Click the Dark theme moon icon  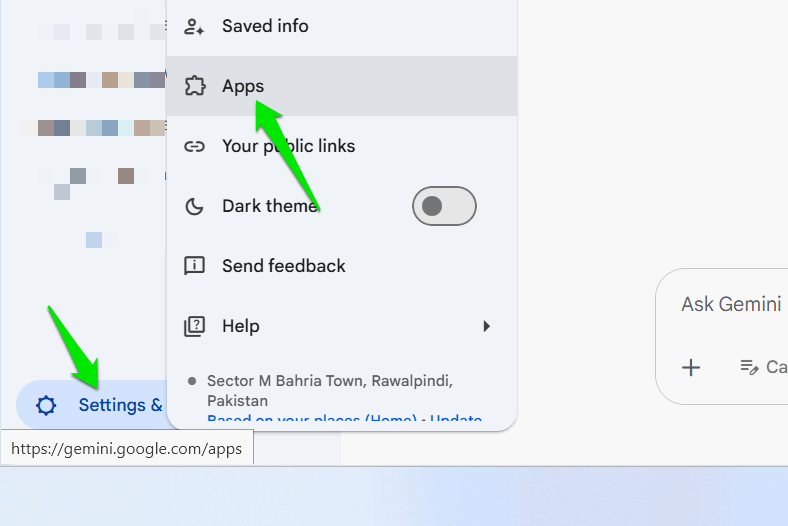(194, 206)
